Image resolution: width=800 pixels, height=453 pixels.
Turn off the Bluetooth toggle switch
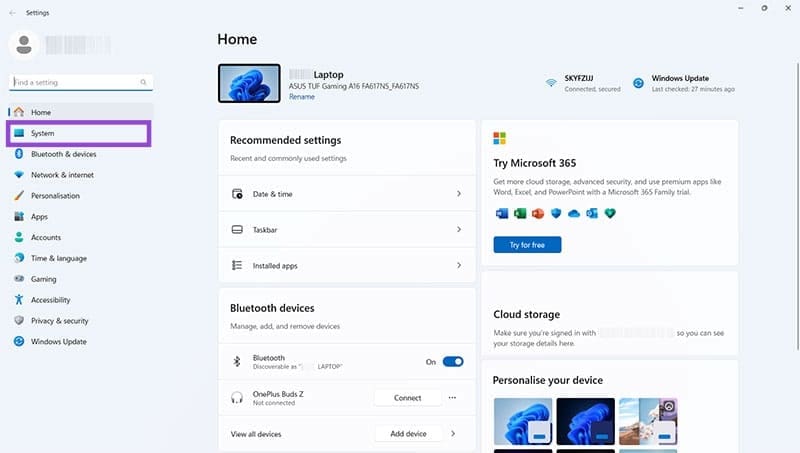pyautogui.click(x=452, y=362)
